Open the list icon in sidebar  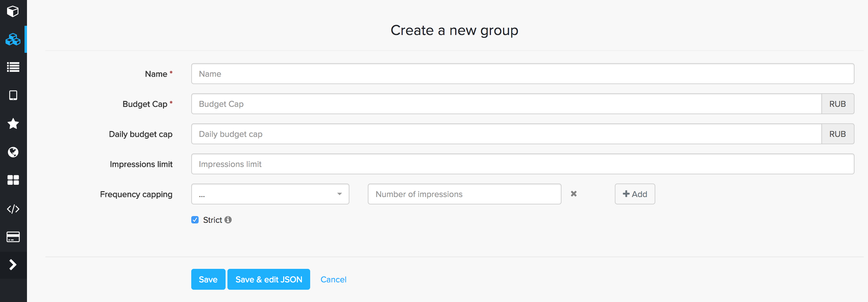pyautogui.click(x=13, y=67)
